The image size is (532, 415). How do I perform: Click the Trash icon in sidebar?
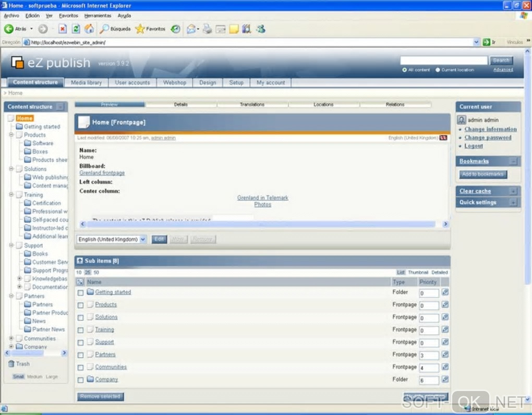click(11, 364)
